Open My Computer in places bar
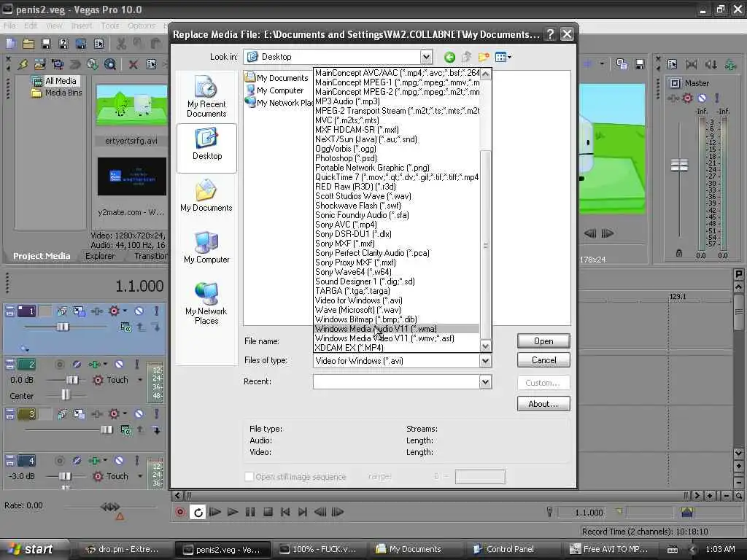The height and width of the screenshot is (560, 747). 206,248
